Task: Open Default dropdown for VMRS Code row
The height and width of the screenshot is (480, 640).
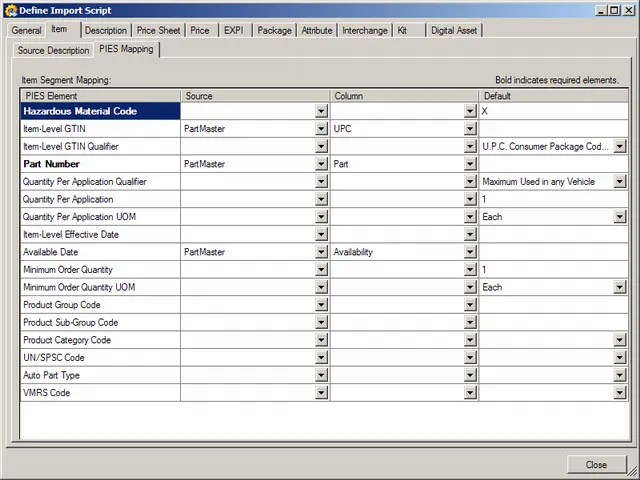Action: pos(620,393)
